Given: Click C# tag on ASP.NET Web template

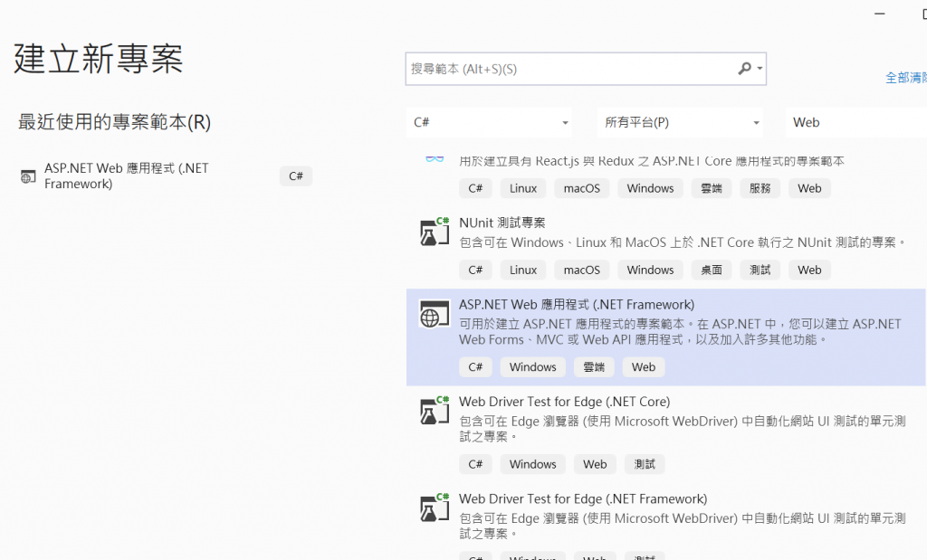Looking at the screenshot, I should [475, 366].
